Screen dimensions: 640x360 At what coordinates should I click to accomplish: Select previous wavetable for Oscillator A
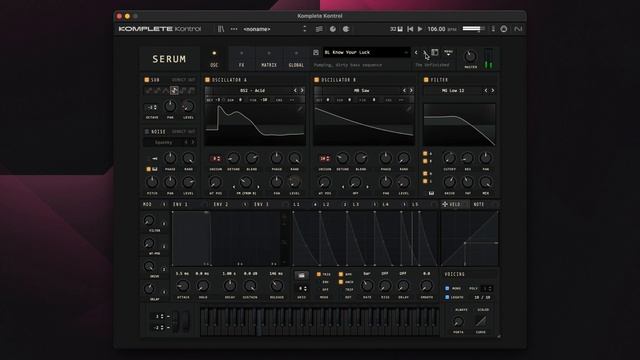pyautogui.click(x=296, y=90)
